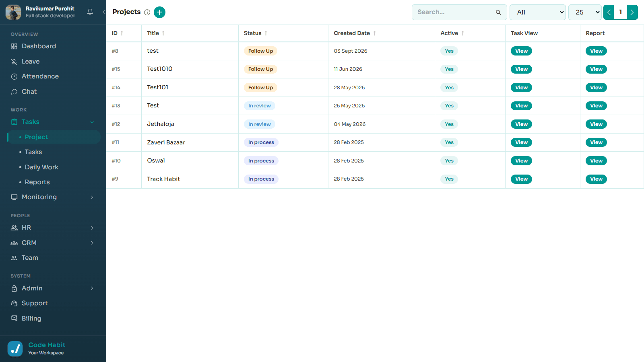View the report for Zaveri Bazaar
644x362 pixels.
[596, 142]
